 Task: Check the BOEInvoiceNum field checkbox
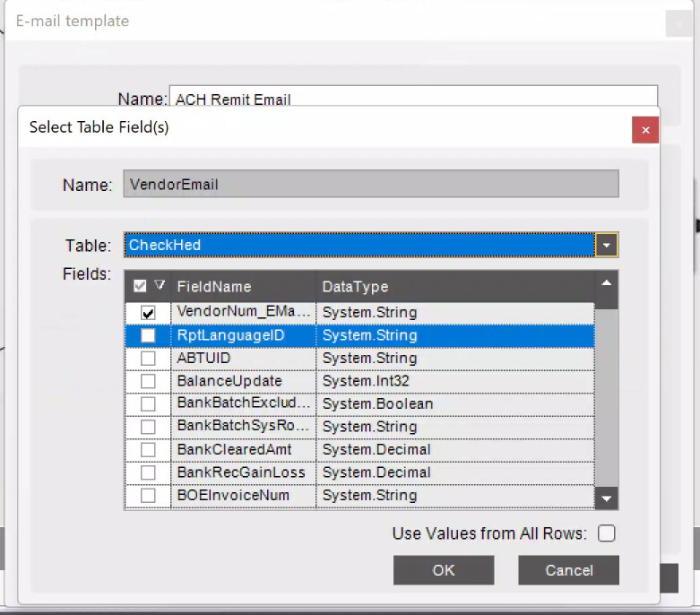pyautogui.click(x=148, y=495)
